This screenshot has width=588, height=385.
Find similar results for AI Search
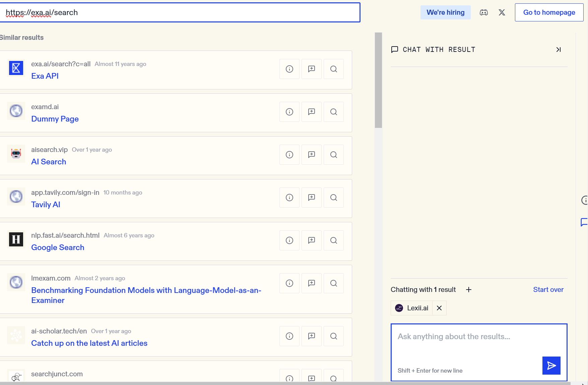click(334, 155)
